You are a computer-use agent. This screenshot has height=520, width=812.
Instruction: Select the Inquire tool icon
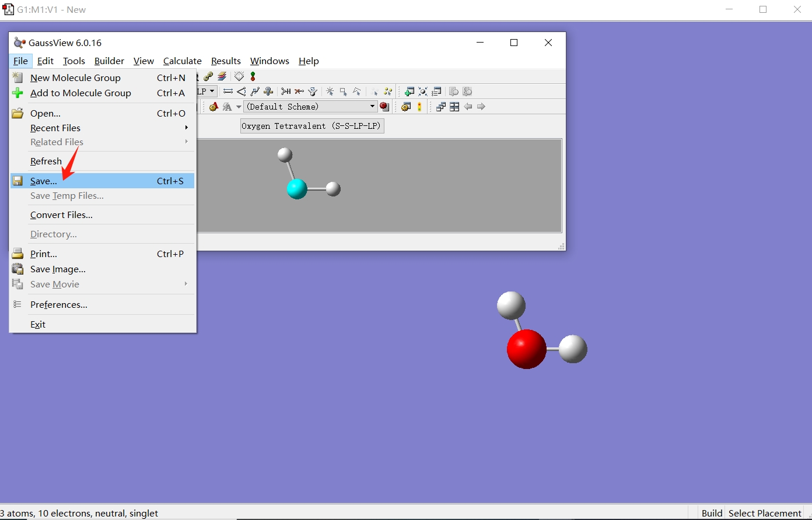pyautogui.click(x=268, y=92)
